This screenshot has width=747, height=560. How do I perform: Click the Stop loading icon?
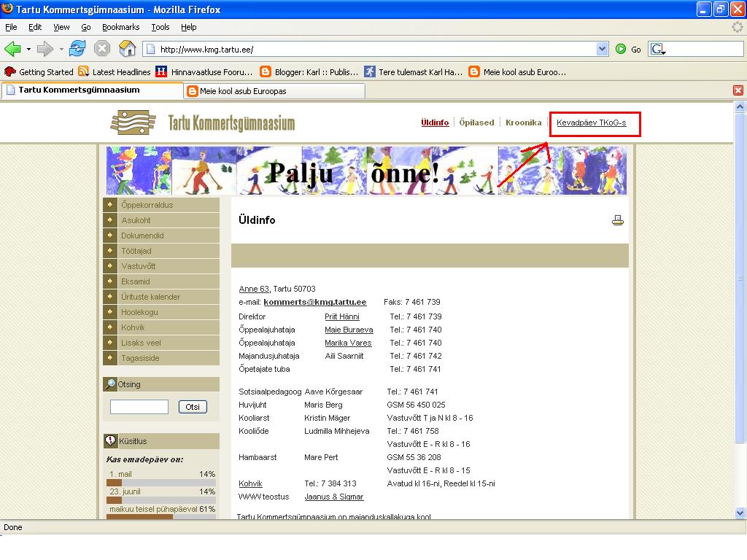coord(102,48)
